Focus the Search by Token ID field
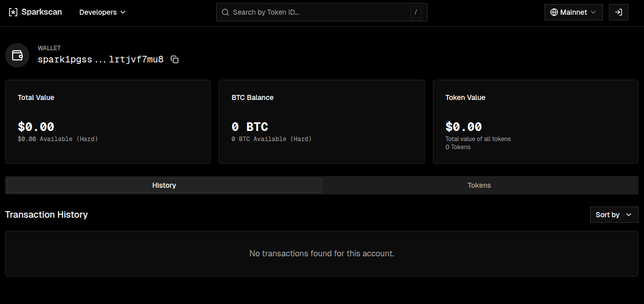 pos(315,12)
